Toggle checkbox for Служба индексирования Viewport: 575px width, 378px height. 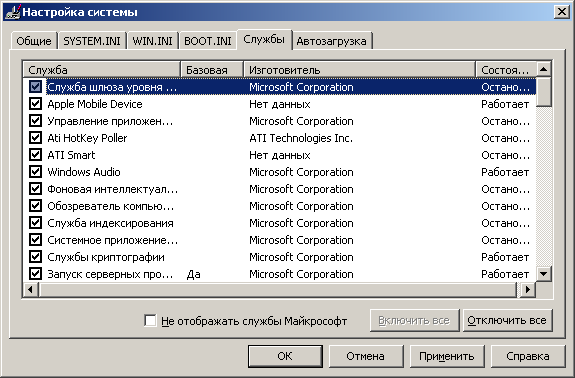35,223
